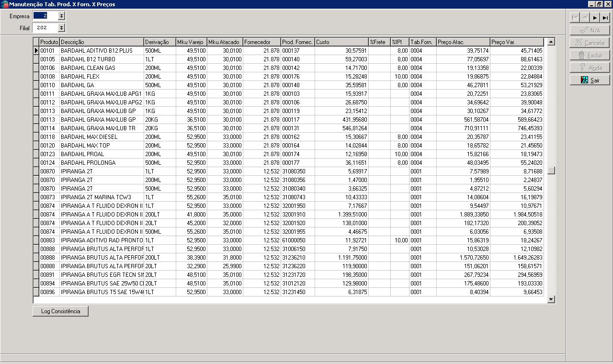Click the Mku Atacado column header

(x=225, y=42)
